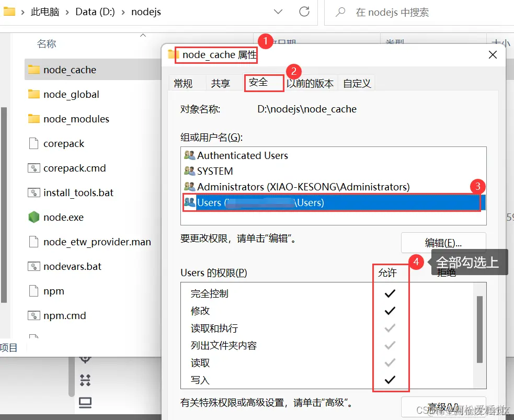The width and height of the screenshot is (514, 420).
Task: Click the Authenticated Users group icon
Action: (189, 155)
